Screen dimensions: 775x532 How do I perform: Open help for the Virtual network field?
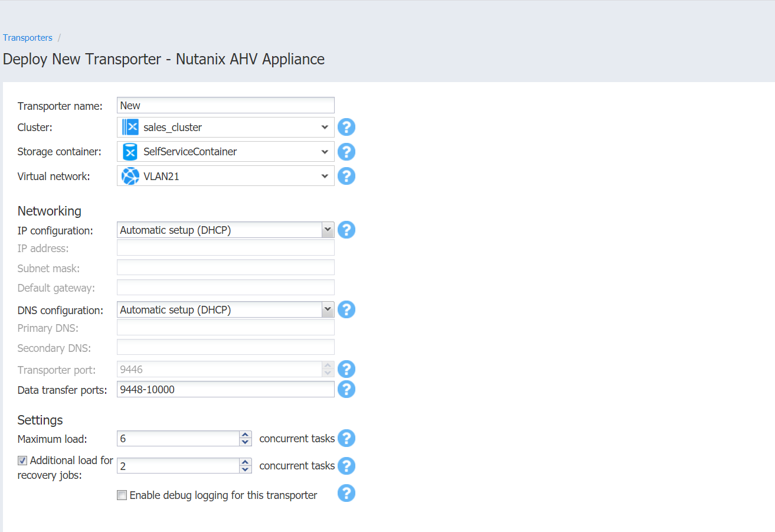[346, 176]
